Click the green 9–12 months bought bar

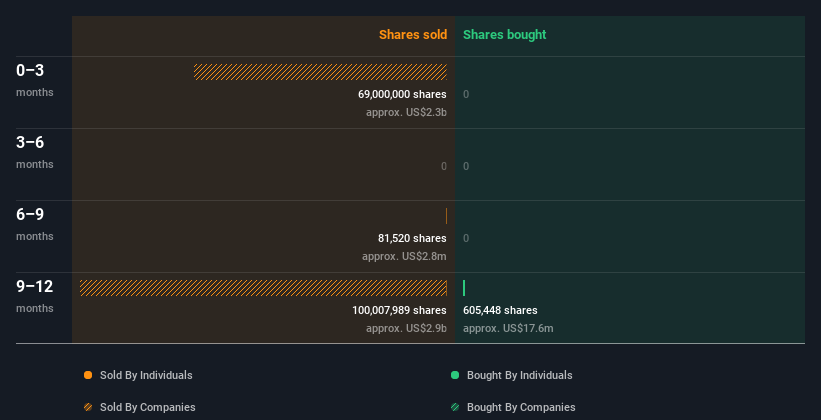464,288
